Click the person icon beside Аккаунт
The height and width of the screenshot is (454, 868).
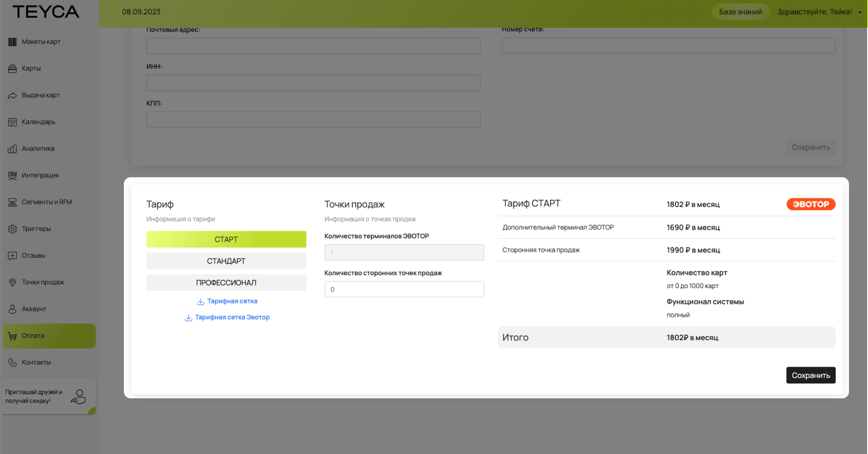(12, 309)
